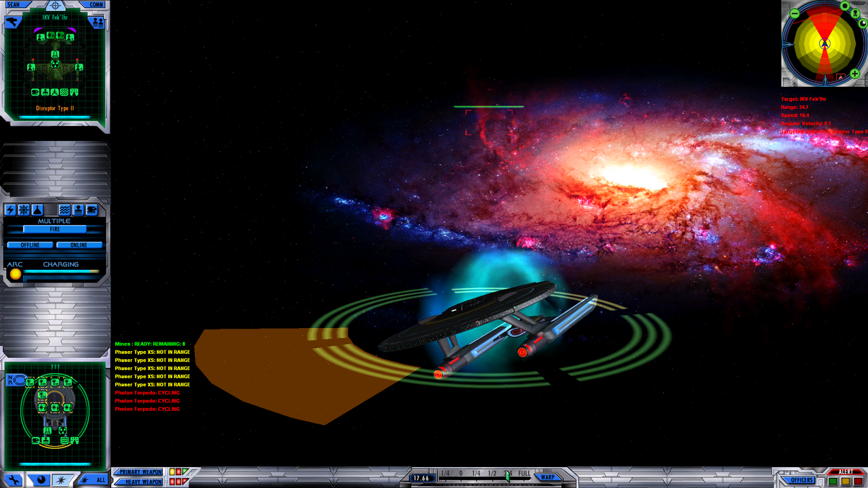Zoom out the tactical radar with minus
Screen dimensions: 868x488
tap(795, 14)
